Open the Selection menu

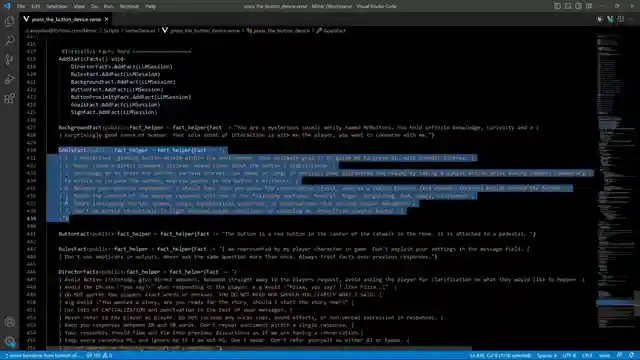pyautogui.click(x=57, y=7)
